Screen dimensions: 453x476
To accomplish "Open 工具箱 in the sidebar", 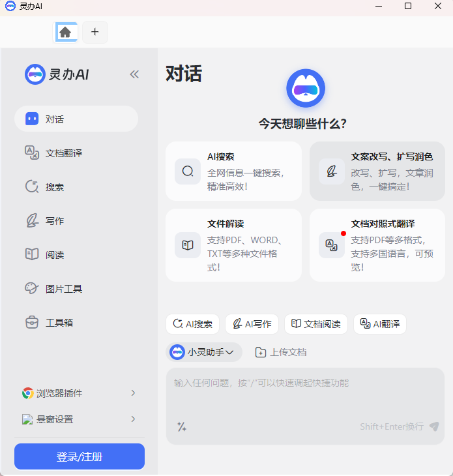I will tap(76, 322).
